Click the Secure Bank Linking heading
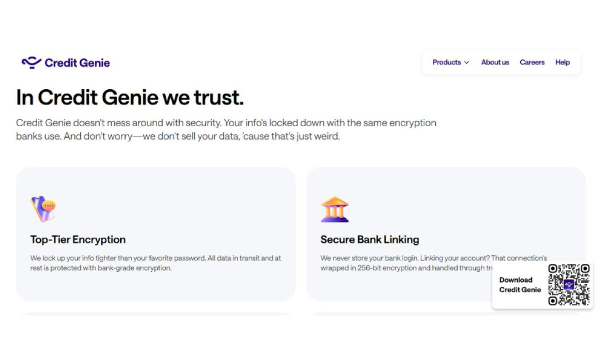Image resolution: width=601 pixels, height=364 pixels. pyautogui.click(x=370, y=239)
